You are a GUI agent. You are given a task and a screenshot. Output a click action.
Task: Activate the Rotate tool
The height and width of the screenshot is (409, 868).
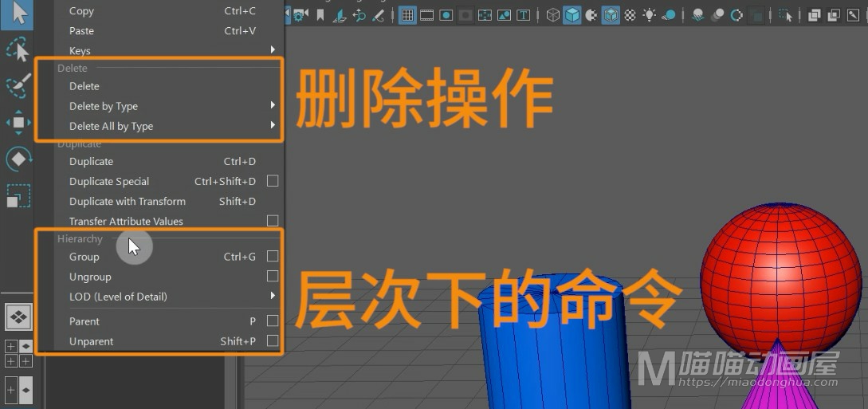pyautogui.click(x=18, y=159)
